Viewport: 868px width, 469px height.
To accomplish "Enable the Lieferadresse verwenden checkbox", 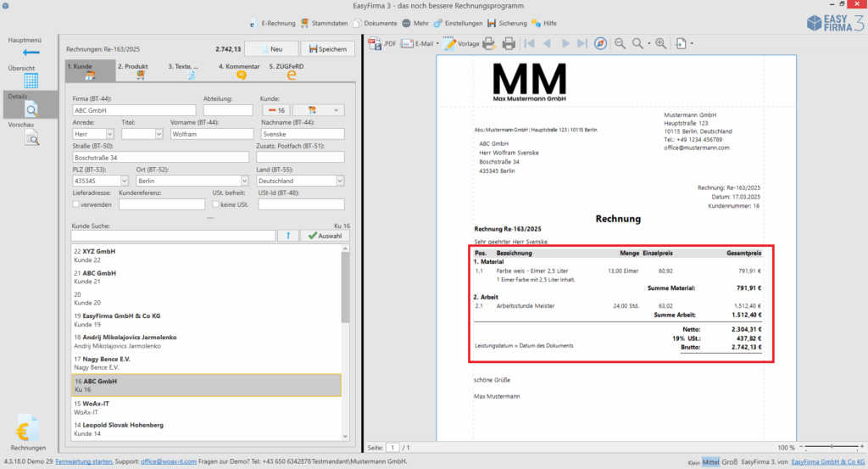I will pos(75,204).
